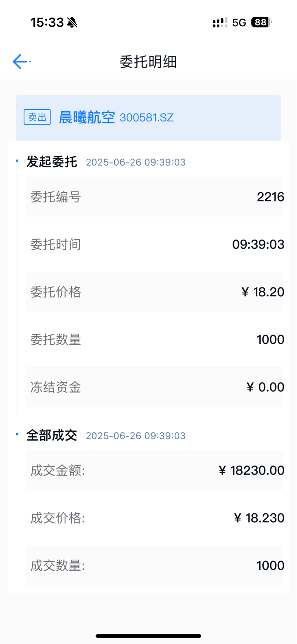
Task: Tap the 卖出 sell tag badge
Action: (37, 117)
